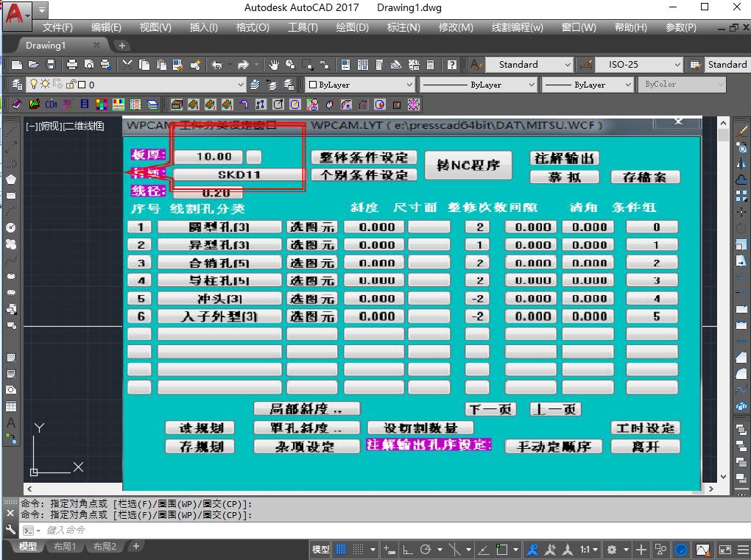
Task: Click the 转NC程序 button
Action: coord(468,165)
